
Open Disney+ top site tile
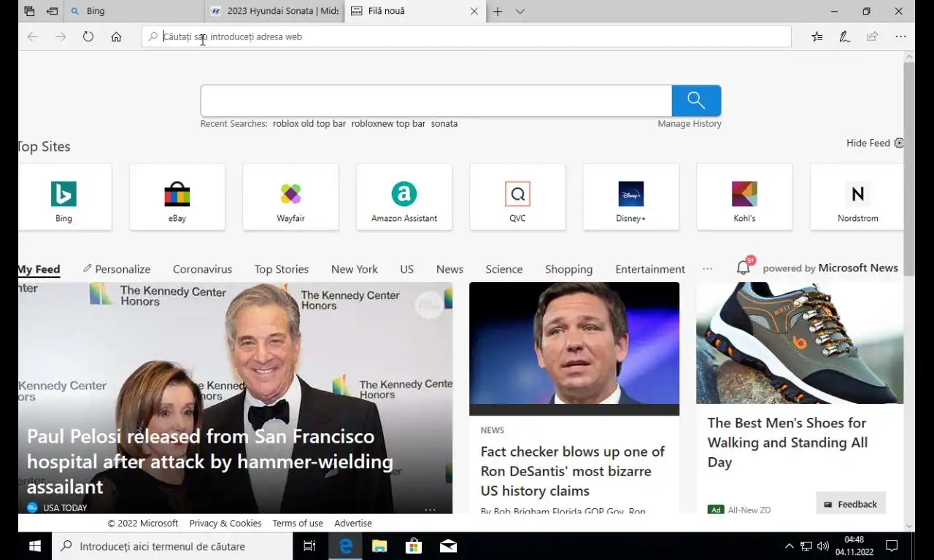[x=631, y=197]
